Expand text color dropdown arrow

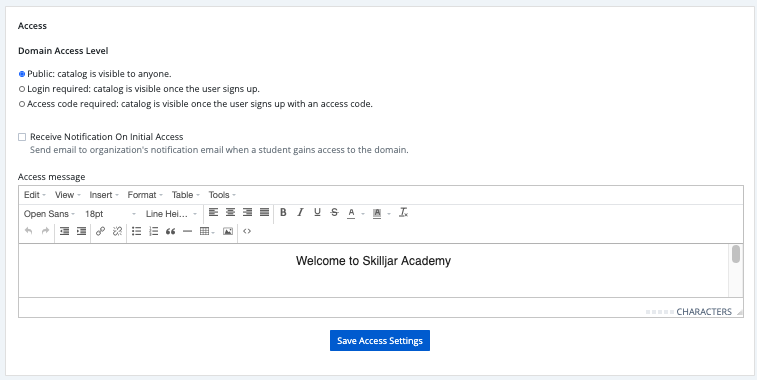click(x=363, y=213)
